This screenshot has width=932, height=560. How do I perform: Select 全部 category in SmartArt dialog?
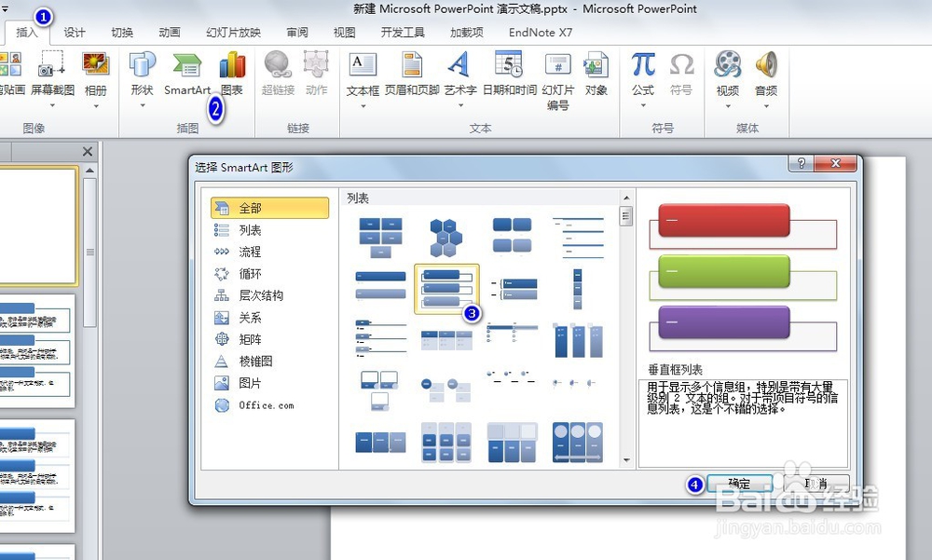pos(270,208)
